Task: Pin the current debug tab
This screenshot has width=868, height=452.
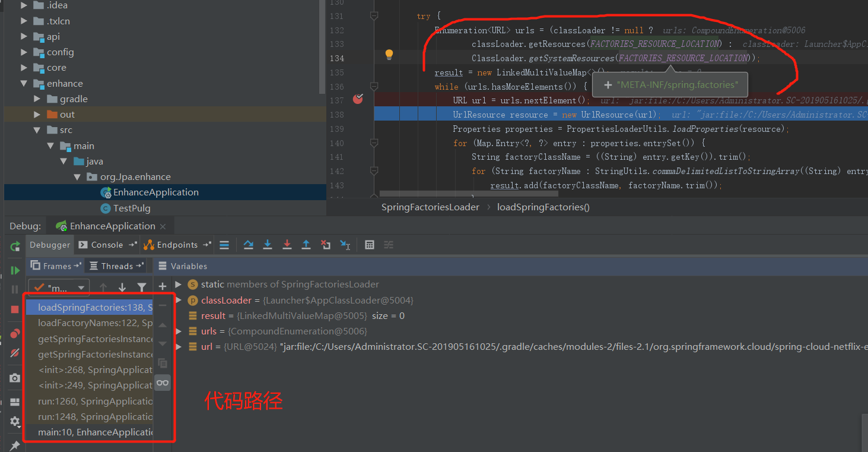Action: [x=15, y=445]
